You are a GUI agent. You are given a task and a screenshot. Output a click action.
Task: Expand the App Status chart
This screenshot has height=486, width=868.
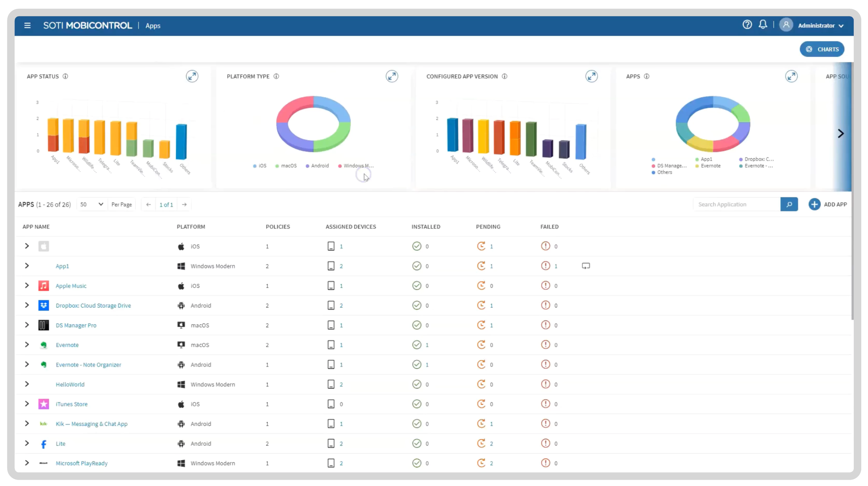pyautogui.click(x=192, y=76)
